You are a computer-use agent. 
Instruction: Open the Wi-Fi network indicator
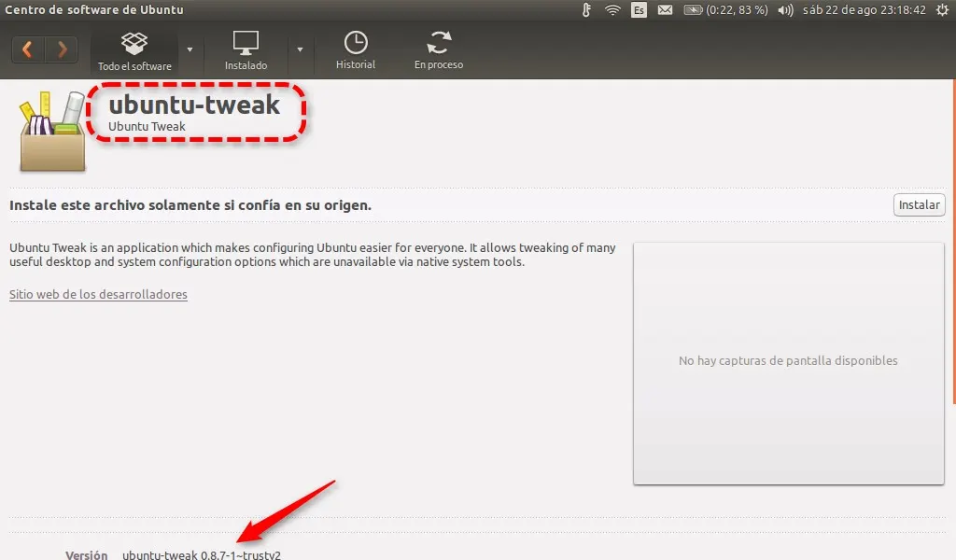pos(612,10)
